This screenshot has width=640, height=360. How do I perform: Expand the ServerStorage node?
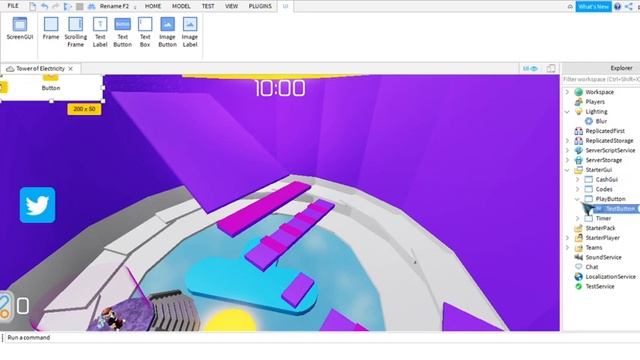[567, 160]
